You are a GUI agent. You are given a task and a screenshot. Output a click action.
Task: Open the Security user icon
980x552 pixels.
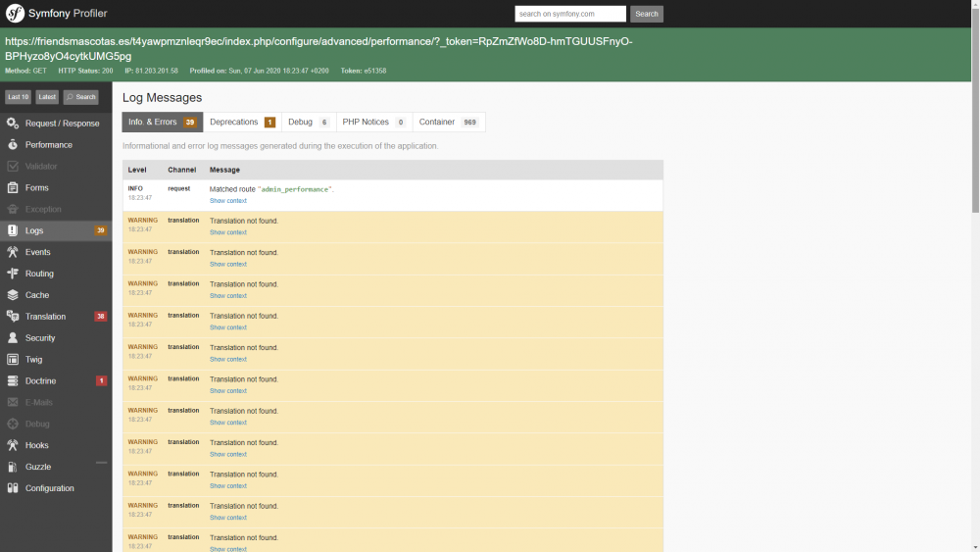point(13,337)
